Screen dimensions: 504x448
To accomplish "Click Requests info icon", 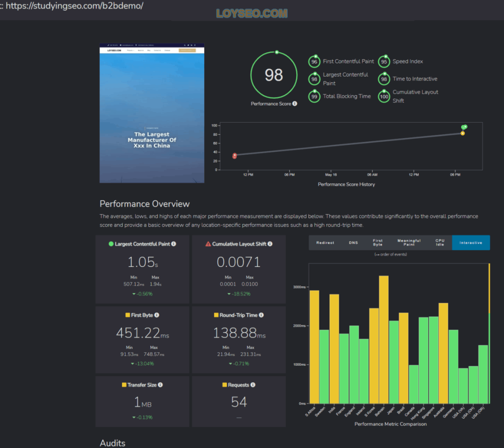I will pyautogui.click(x=253, y=385).
